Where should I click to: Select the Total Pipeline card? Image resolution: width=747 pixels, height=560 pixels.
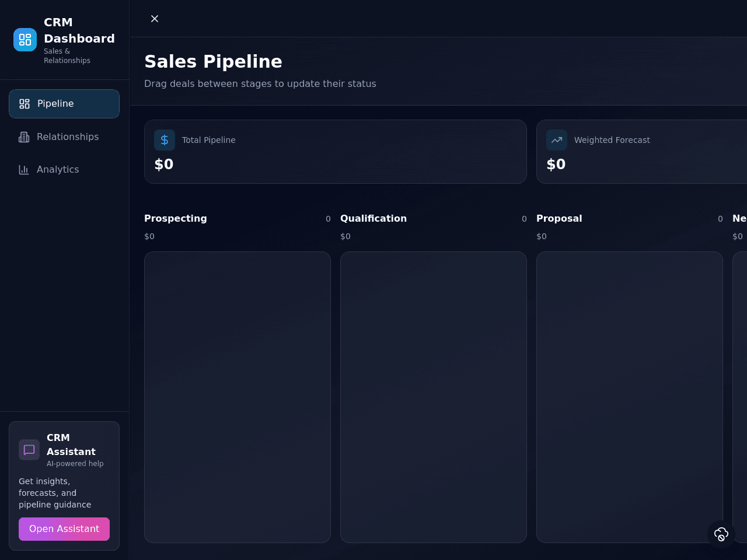tap(336, 152)
